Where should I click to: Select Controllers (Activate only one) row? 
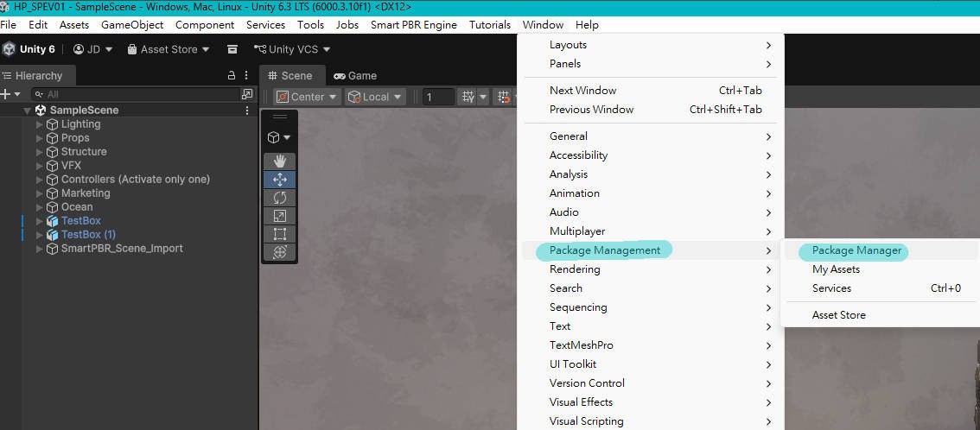[x=129, y=179]
